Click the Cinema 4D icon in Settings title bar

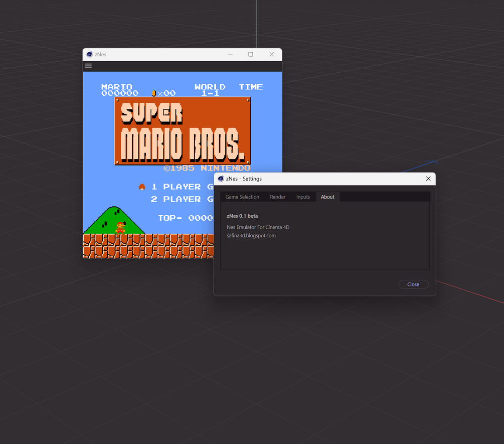point(221,179)
